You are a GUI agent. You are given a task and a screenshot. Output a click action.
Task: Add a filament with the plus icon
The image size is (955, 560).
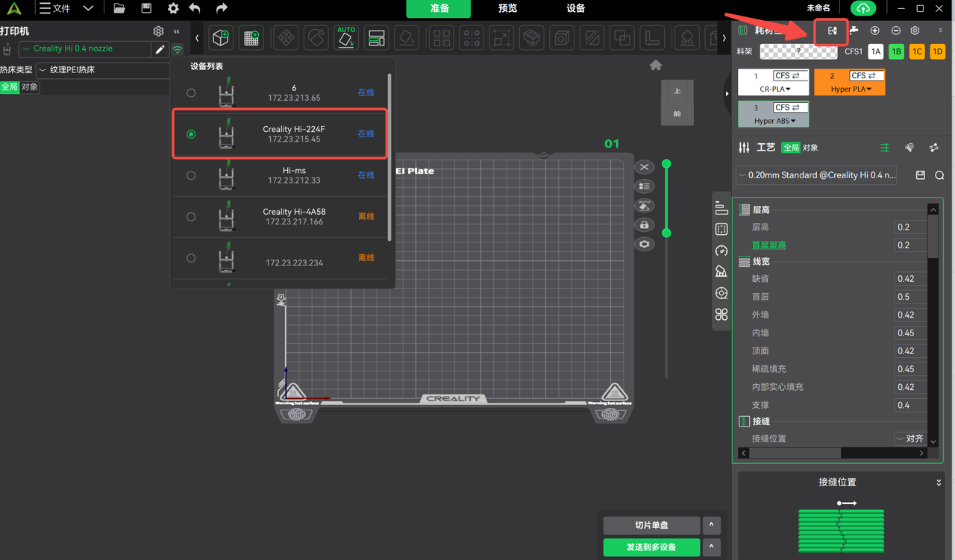click(875, 31)
